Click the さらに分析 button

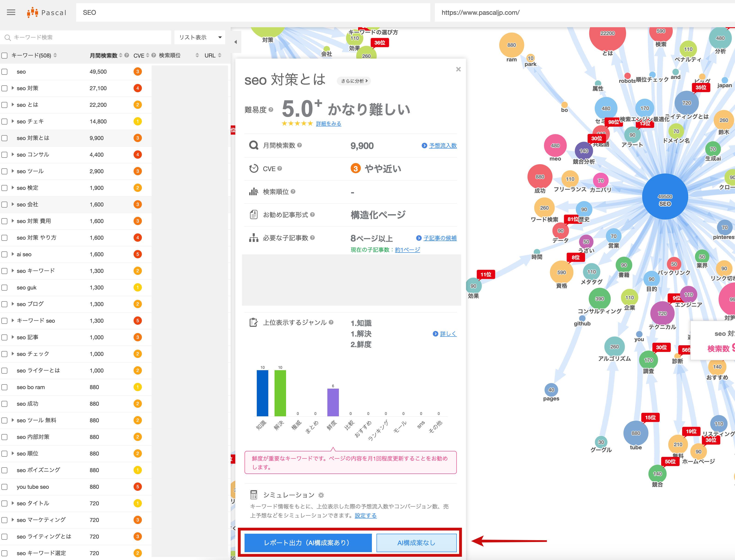354,81
